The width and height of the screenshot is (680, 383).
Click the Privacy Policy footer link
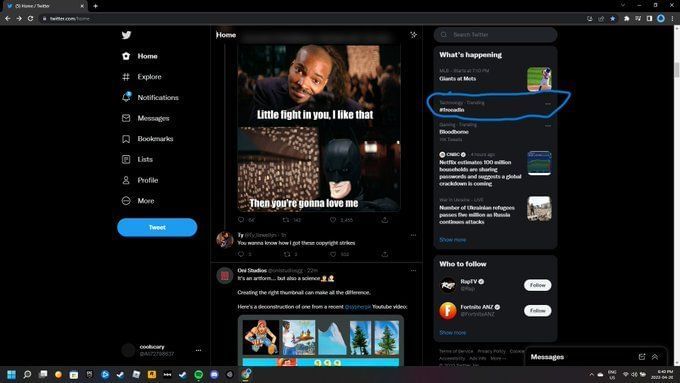[491, 351]
